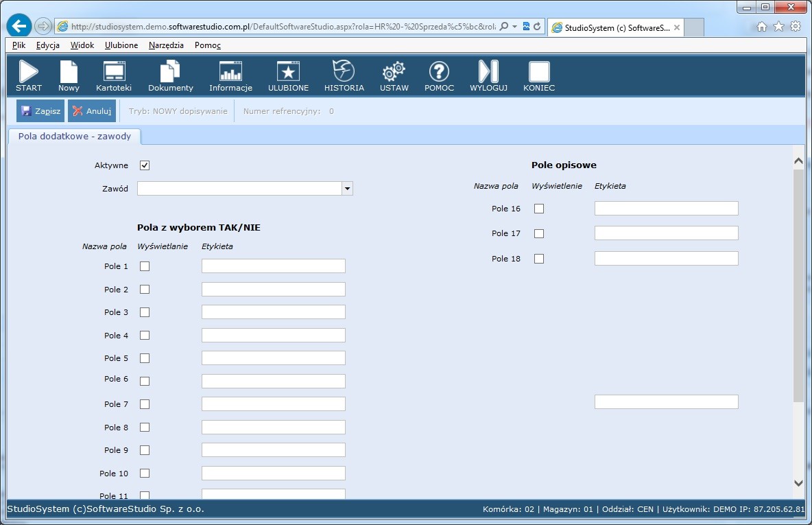The width and height of the screenshot is (812, 525).
Task: Click the new tab button
Action: (x=694, y=27)
